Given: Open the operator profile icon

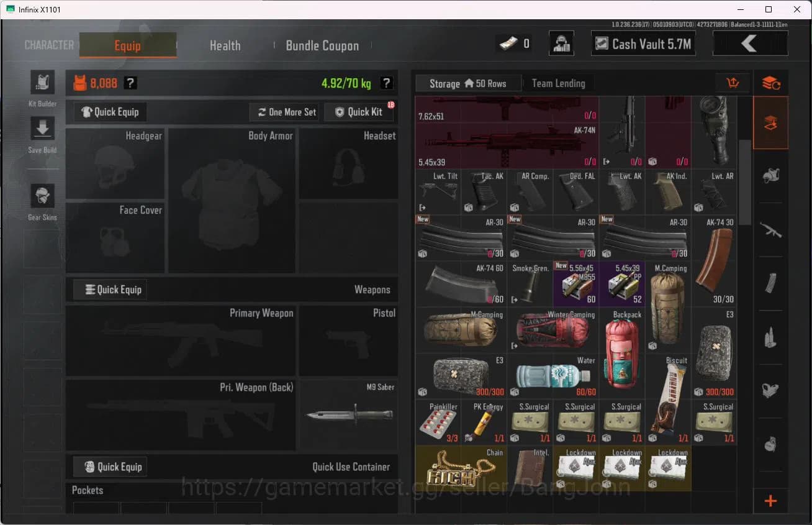Looking at the screenshot, I should click(561, 43).
